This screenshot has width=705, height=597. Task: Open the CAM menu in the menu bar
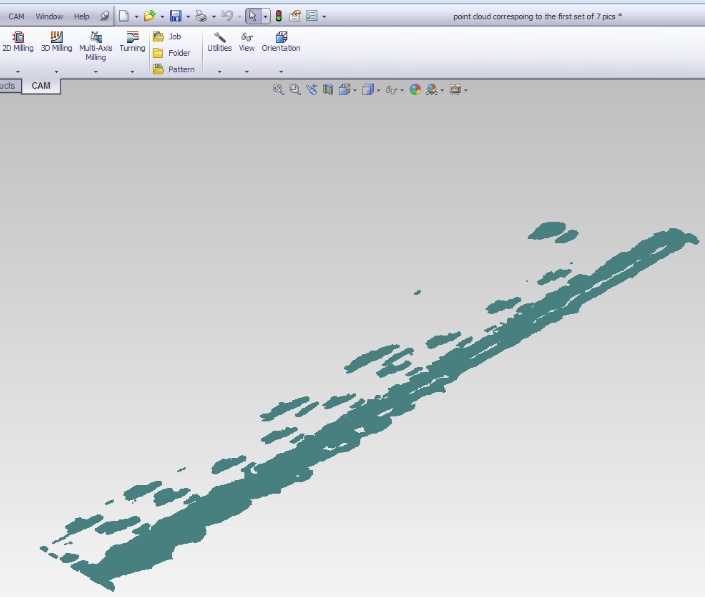coord(16,17)
